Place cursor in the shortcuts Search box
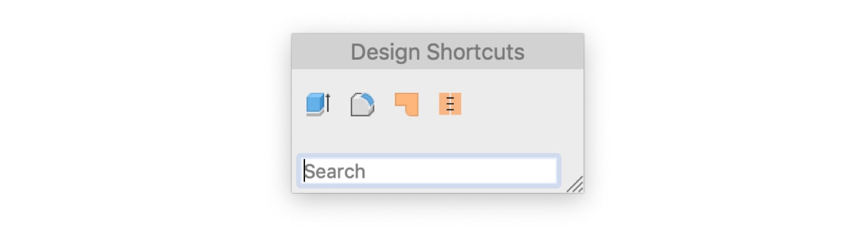This screenshot has width=868, height=240. [429, 171]
